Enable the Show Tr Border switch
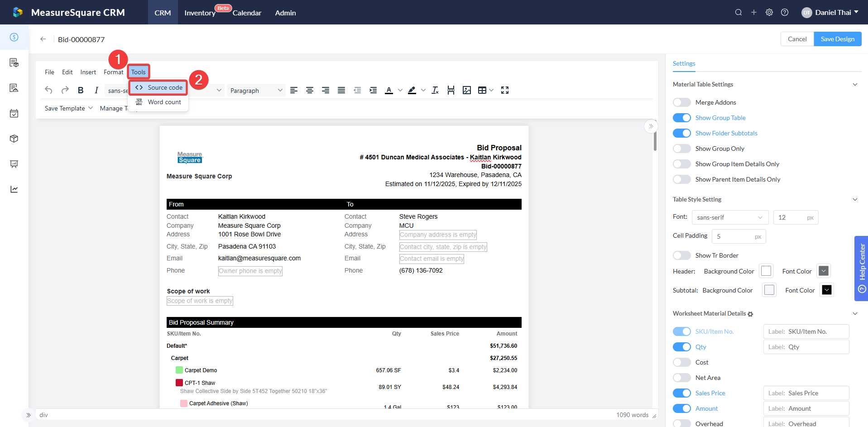868x427 pixels. click(x=682, y=255)
